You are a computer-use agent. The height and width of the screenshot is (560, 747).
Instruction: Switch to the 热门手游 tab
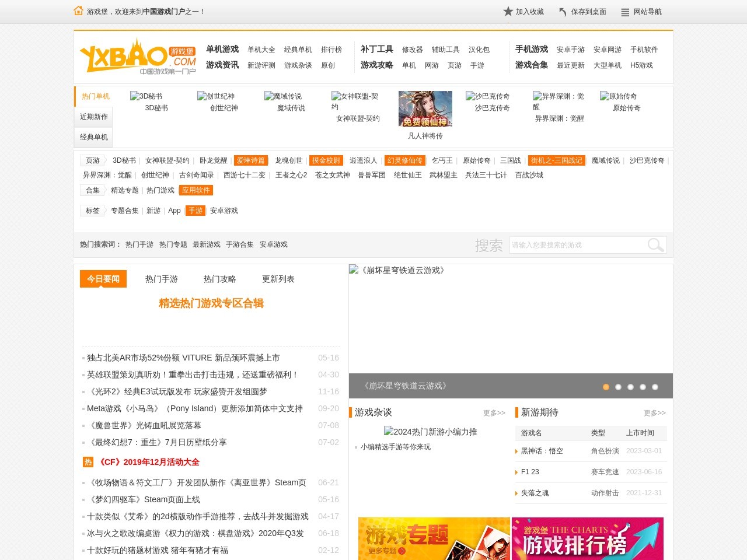point(161,279)
